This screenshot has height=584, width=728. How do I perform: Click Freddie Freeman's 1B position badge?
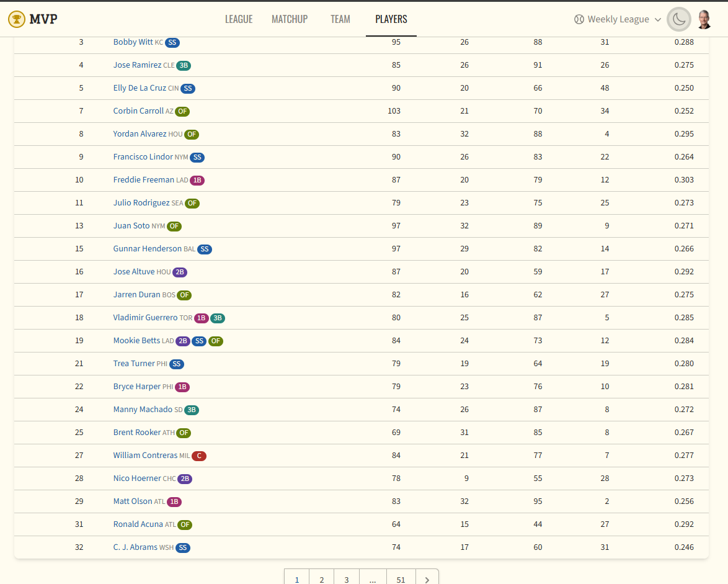click(197, 181)
